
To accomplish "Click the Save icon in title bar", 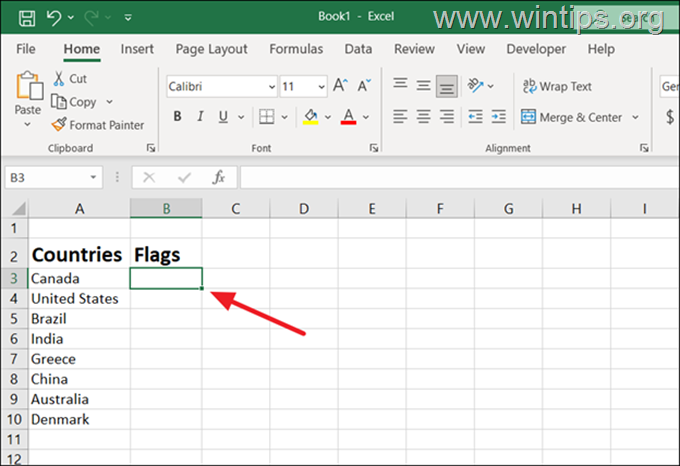I will click(x=26, y=18).
